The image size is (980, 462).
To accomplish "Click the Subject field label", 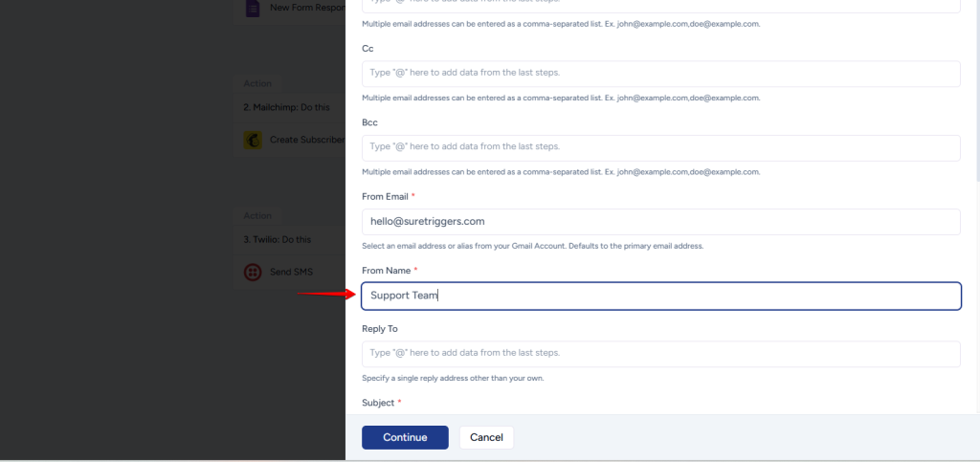I will pyautogui.click(x=377, y=403).
